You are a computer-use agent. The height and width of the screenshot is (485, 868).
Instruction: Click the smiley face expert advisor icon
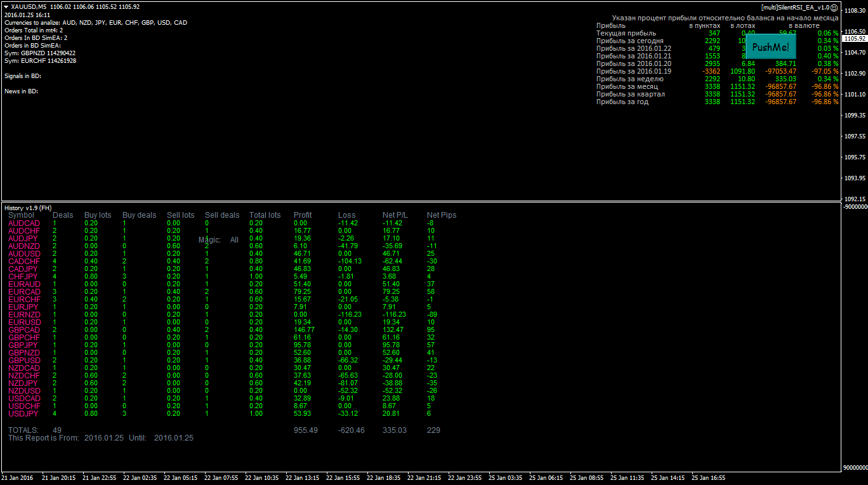tap(834, 8)
